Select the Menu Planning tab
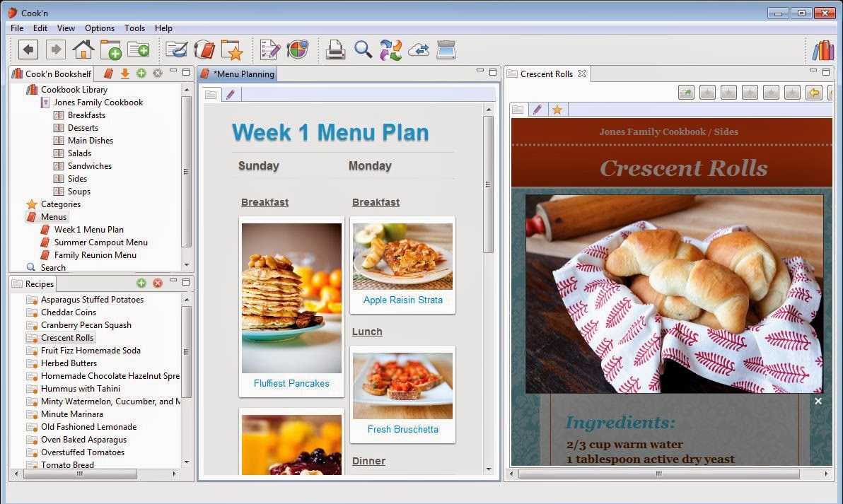Screen dimensions: 843x504 (x=238, y=74)
